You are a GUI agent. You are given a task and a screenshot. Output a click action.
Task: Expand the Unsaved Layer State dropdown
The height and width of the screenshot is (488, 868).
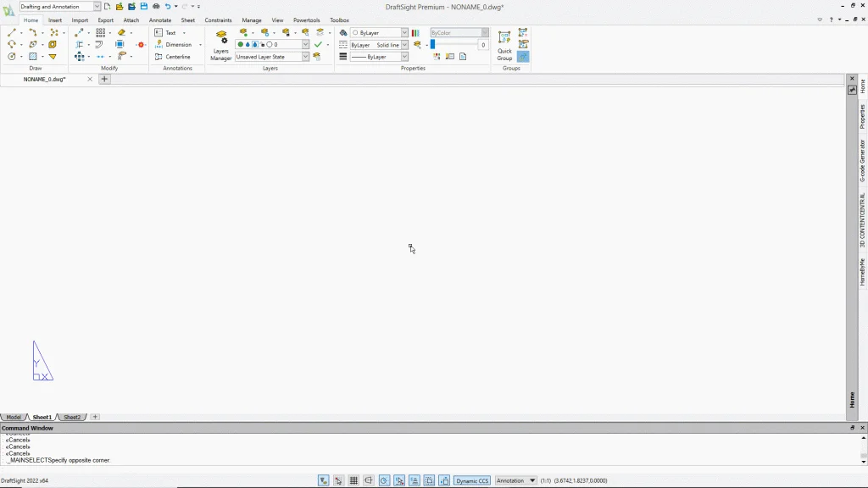click(x=306, y=57)
